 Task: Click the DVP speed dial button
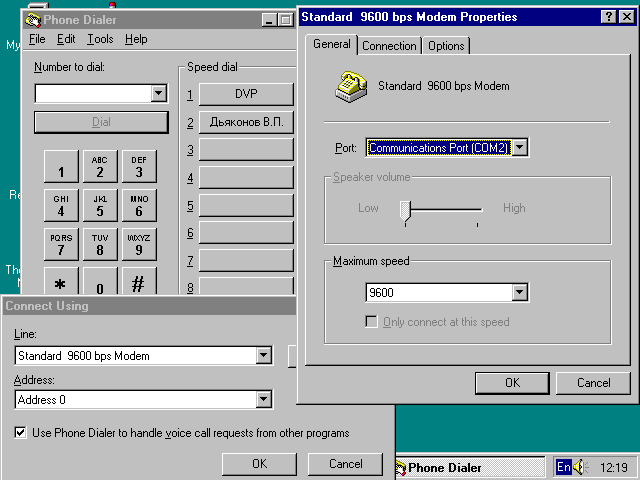(x=246, y=94)
